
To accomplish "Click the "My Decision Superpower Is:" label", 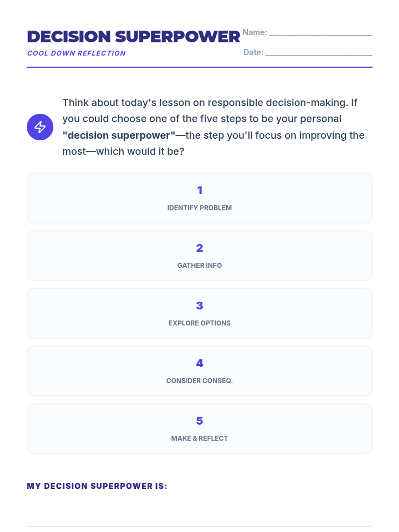I will (x=97, y=486).
